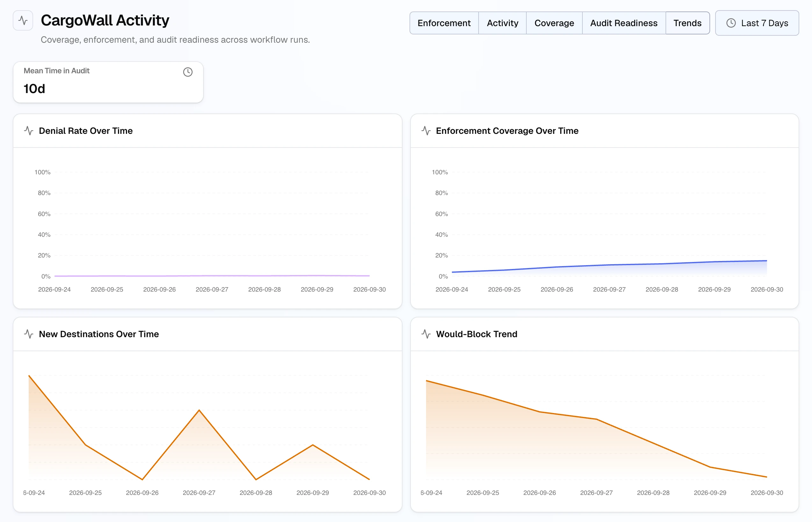Click the CargoWall activity logo icon

tap(23, 20)
